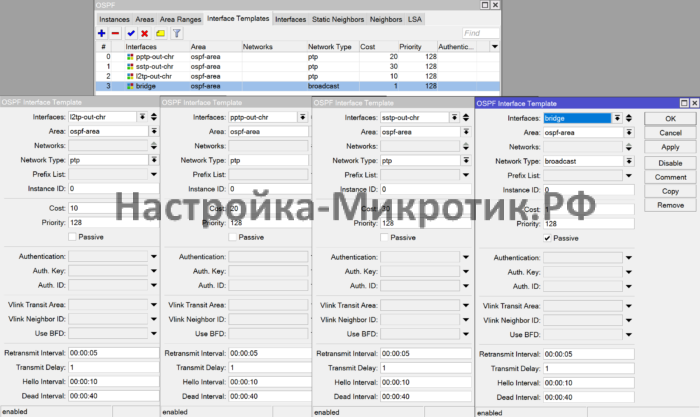
Task: Click the Copy button
Action: (670, 191)
